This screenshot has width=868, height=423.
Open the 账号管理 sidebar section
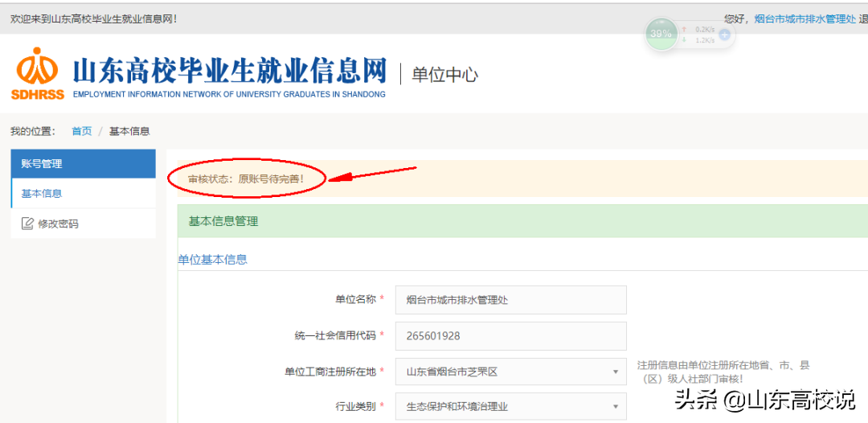point(83,164)
